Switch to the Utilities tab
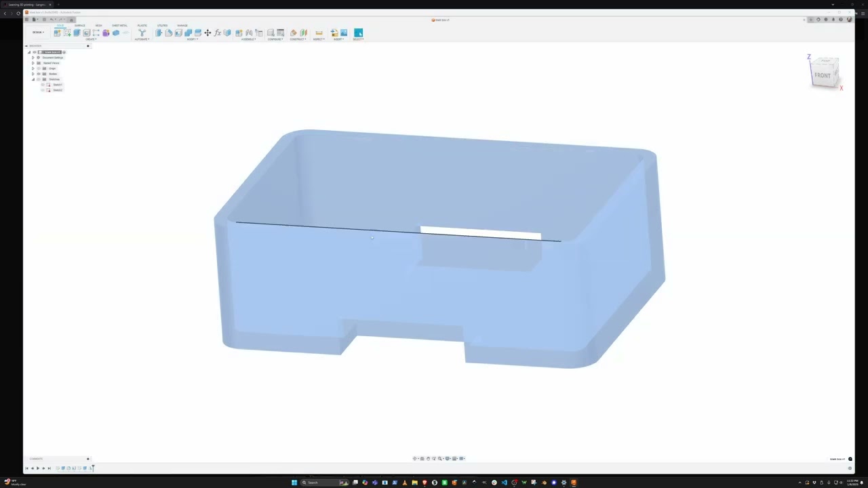868x488 pixels. pyautogui.click(x=163, y=26)
